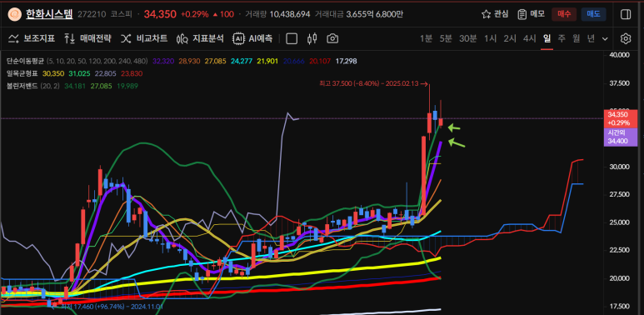644x315 pixels.
Task: Toggle the side panel icon
Action: click(x=626, y=14)
